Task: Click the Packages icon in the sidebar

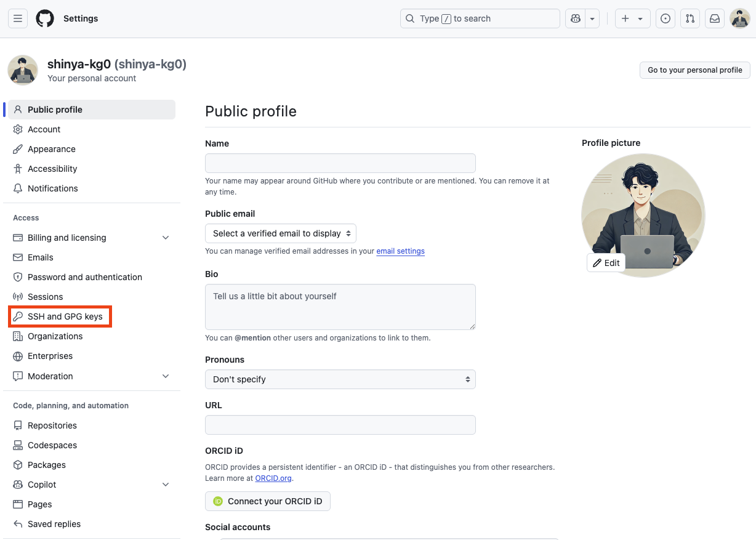Action: click(18, 465)
